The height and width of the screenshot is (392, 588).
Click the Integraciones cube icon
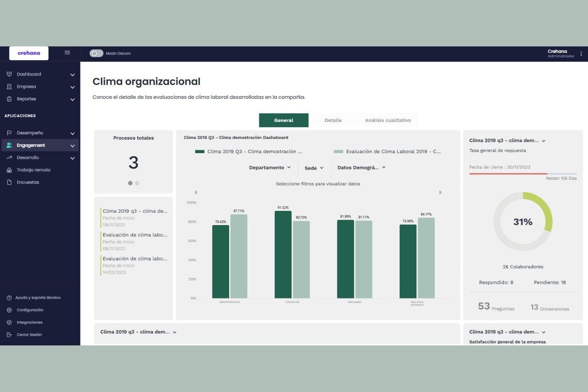(x=8, y=322)
